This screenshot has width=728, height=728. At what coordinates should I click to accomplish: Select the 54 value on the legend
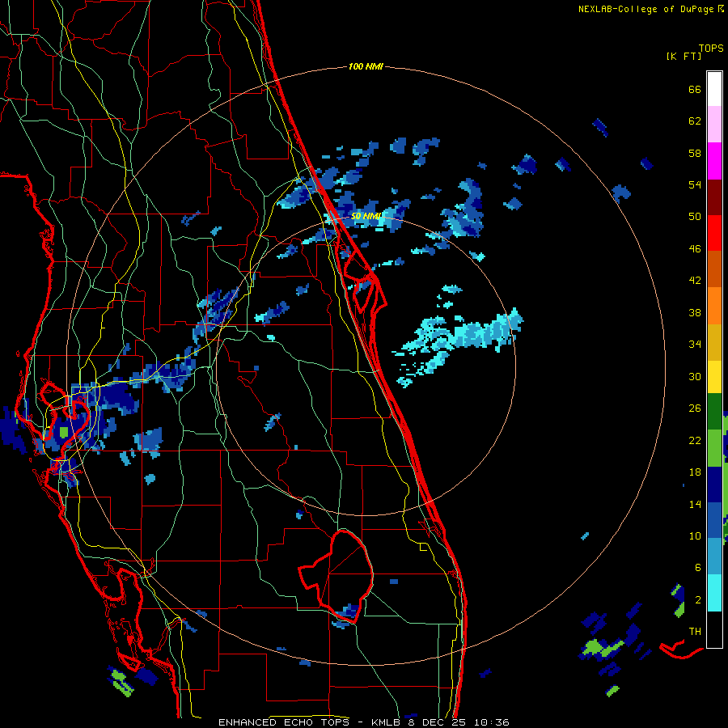coord(695,184)
